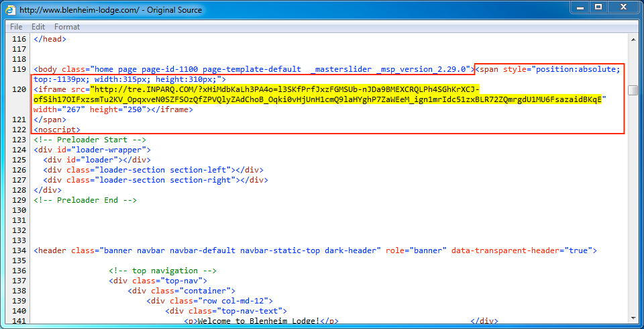Click the Preloader End comment
644x329 pixels.
[x=85, y=200]
